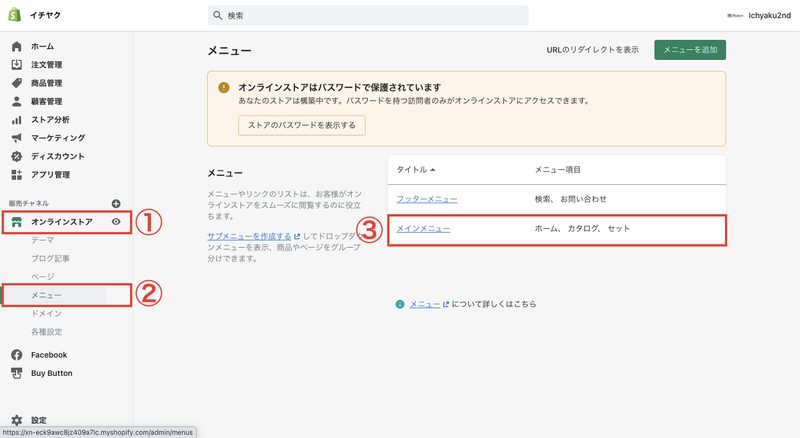Sort table by タイトル column arrow
Image resolution: width=800 pixels, height=438 pixels.
tap(433, 169)
